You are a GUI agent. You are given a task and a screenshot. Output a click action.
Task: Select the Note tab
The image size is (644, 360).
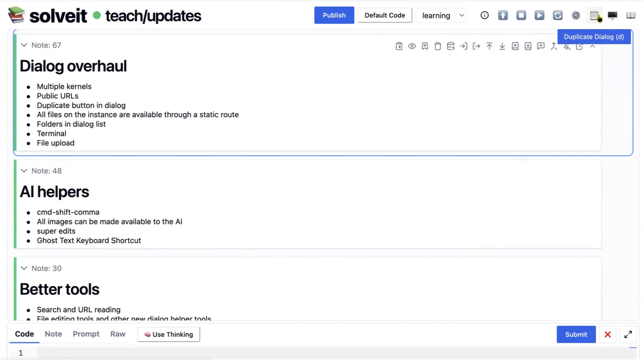point(53,334)
